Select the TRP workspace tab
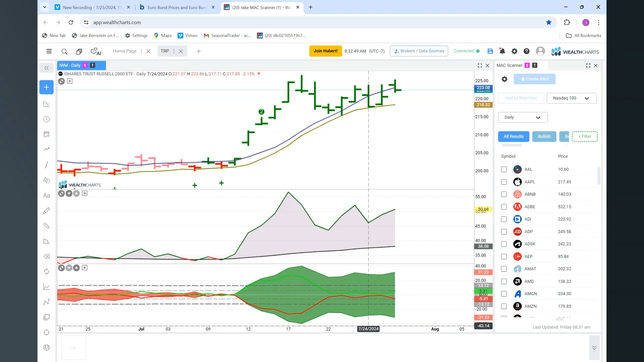The image size is (644, 362). point(165,51)
